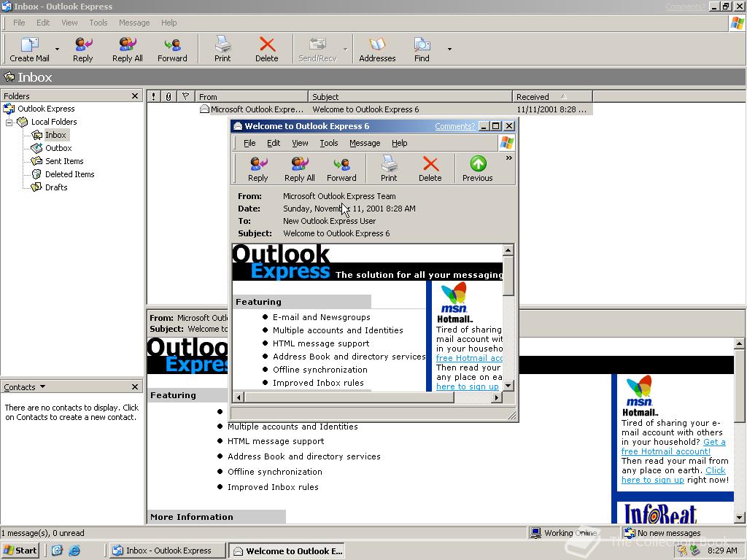Screen dimensions: 747x560
Task: Click Print in main Inbox toolbar
Action: [222, 49]
